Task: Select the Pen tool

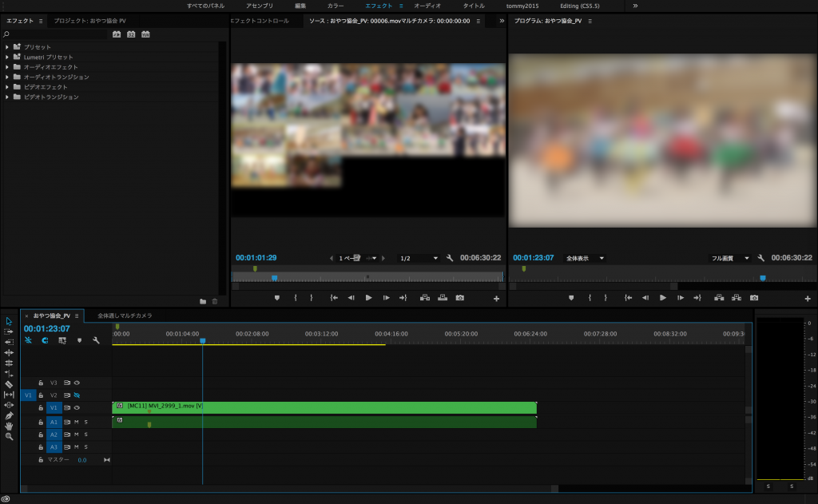Action: [x=9, y=415]
